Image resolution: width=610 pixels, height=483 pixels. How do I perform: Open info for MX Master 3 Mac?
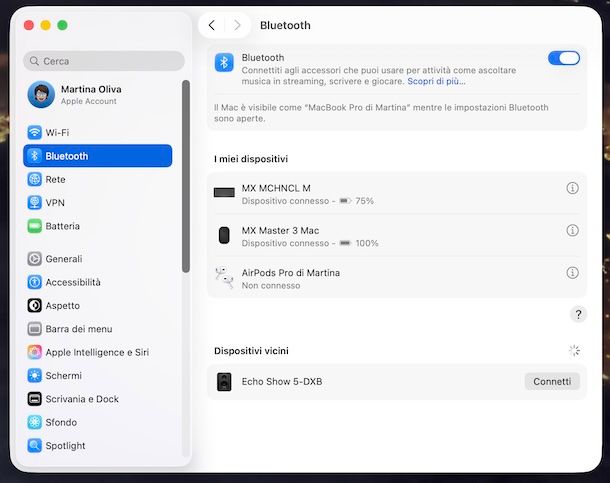pyautogui.click(x=572, y=230)
